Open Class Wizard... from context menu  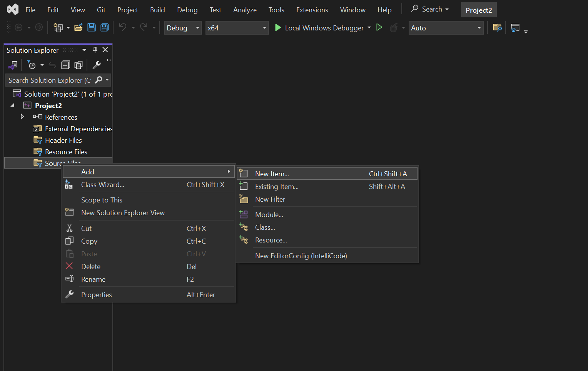149,184
